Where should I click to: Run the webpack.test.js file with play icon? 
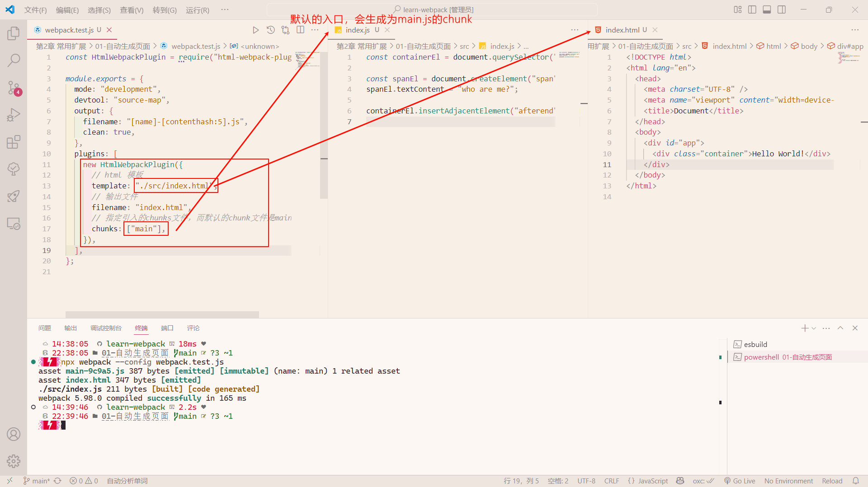[x=255, y=30]
